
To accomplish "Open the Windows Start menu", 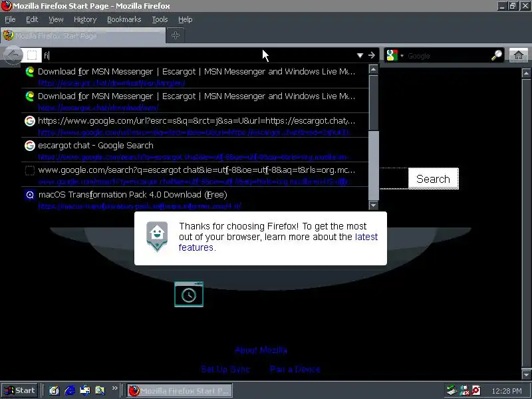I will (20, 390).
